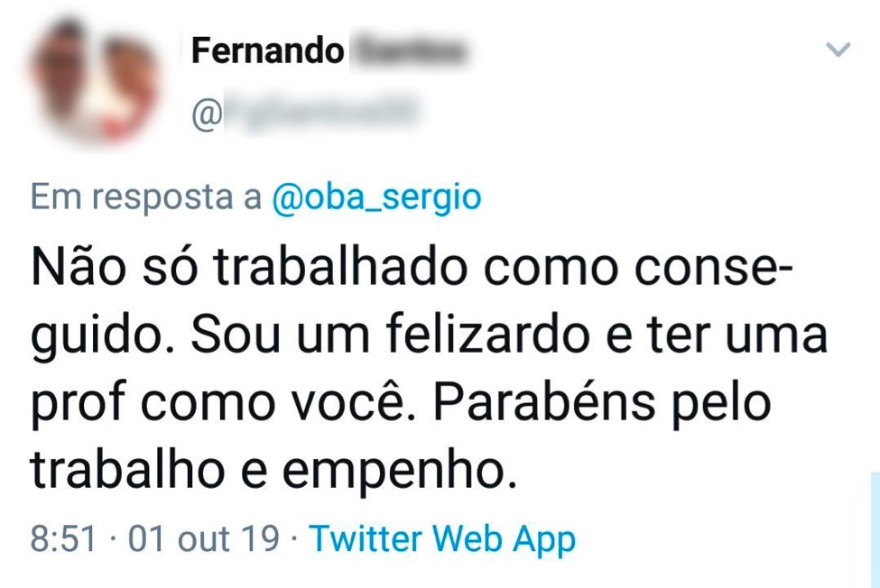Click the 8:51 tweet time

tap(62, 539)
